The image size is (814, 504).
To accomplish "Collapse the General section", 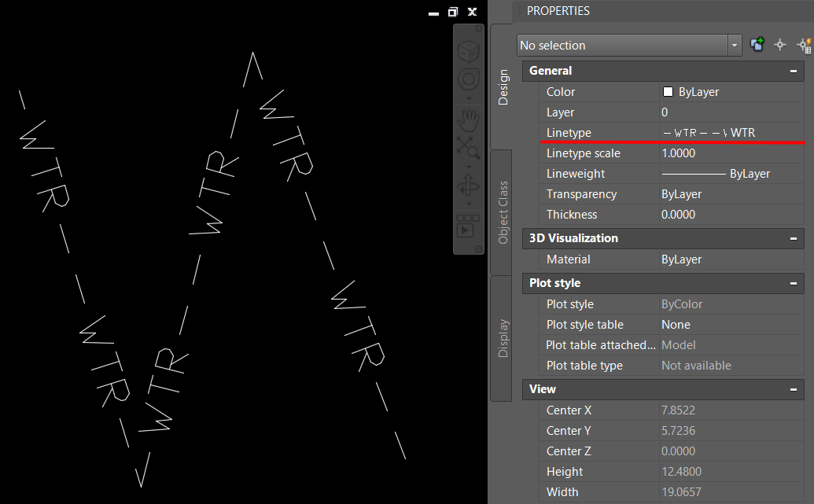I will tap(794, 71).
